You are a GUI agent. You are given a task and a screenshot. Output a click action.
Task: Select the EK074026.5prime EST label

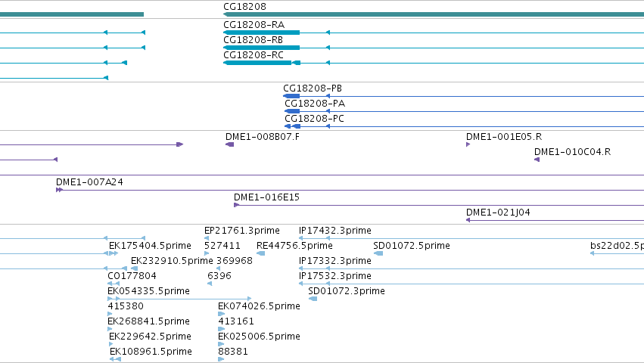[259, 306]
